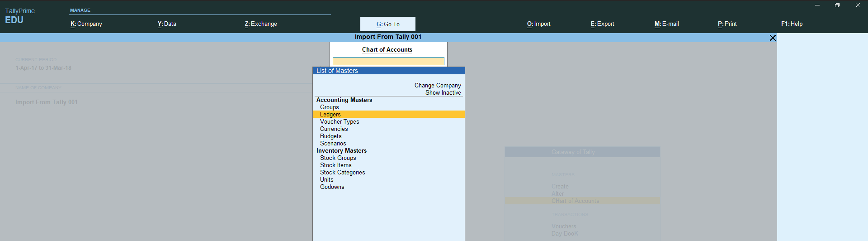Screen dimensions: 868x241
Task: Restore down the TallyPrime window
Action: click(x=837, y=5)
